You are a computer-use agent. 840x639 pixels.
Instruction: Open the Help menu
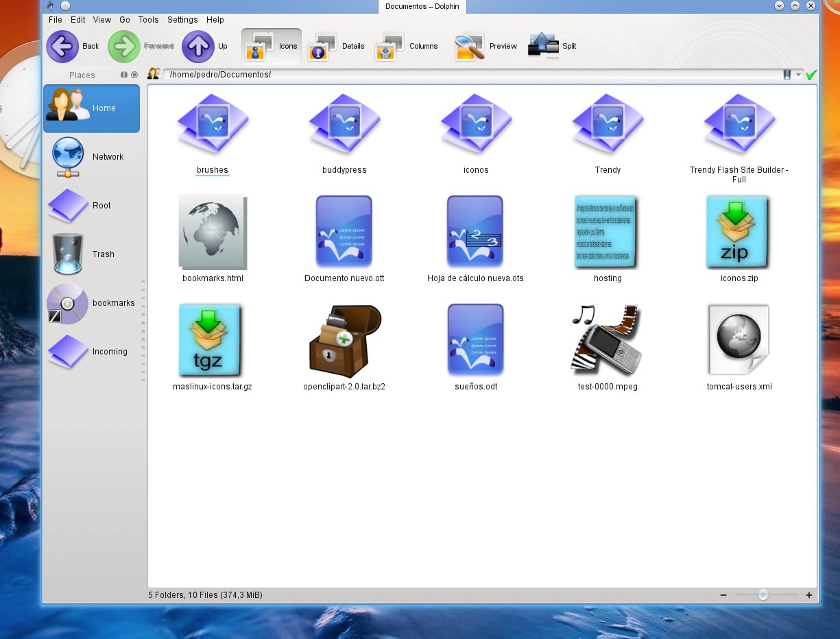click(215, 20)
